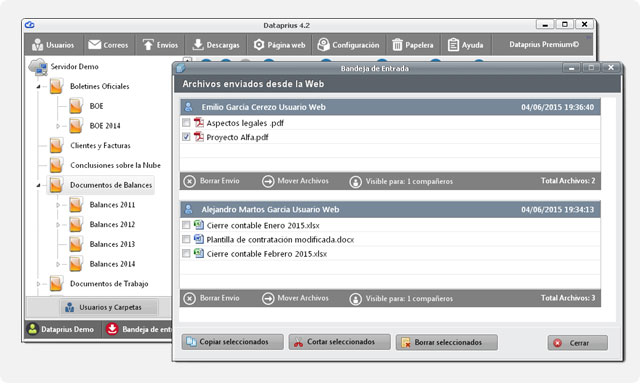Click Word icon of Plantilla de contratación
The height and width of the screenshot is (385, 640).
pyautogui.click(x=199, y=239)
